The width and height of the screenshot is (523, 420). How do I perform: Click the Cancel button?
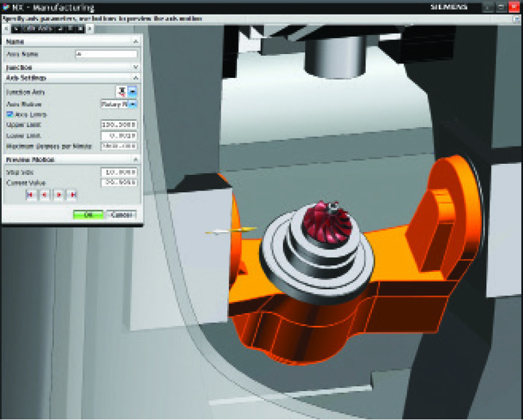[x=121, y=214]
